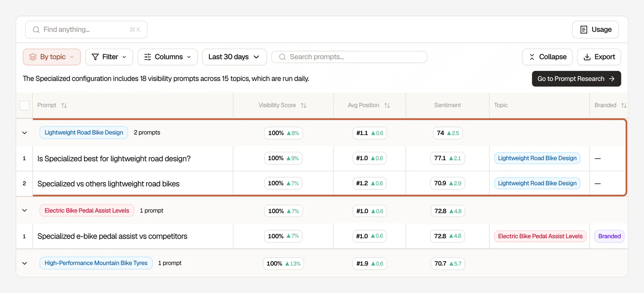The width and height of the screenshot is (644, 293).
Task: Sort by Visibility Score arrows icon
Action: click(x=303, y=105)
